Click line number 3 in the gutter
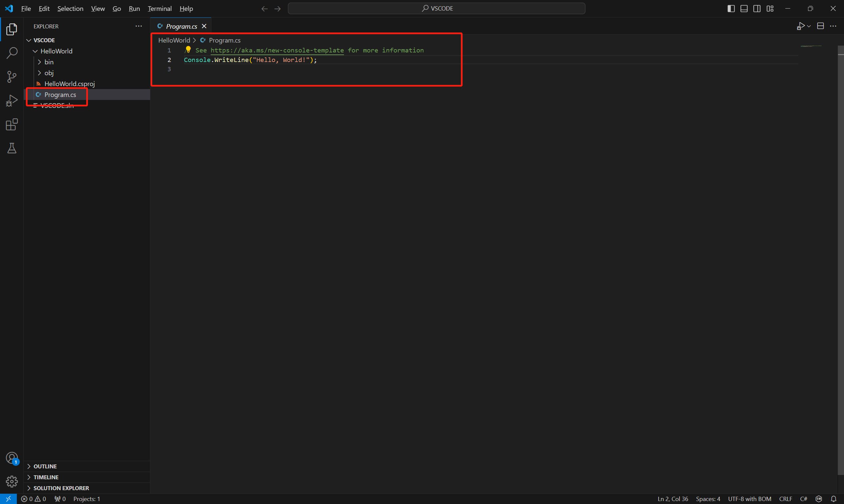 point(169,69)
